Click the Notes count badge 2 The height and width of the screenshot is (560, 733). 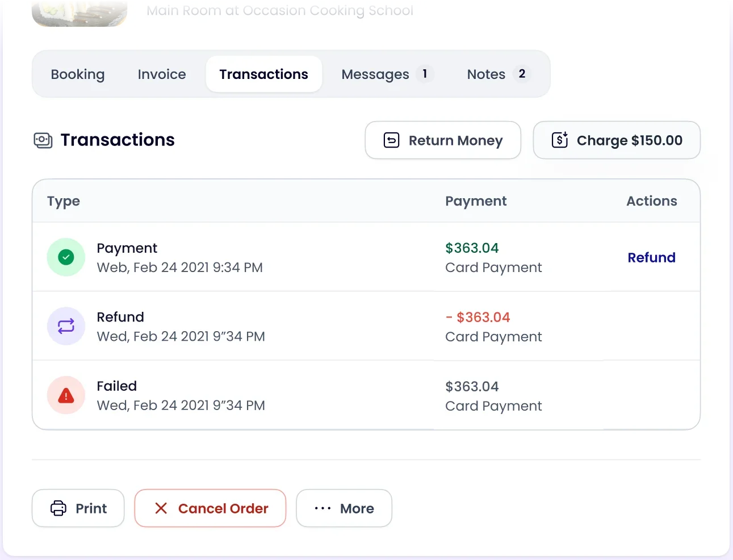tap(522, 74)
